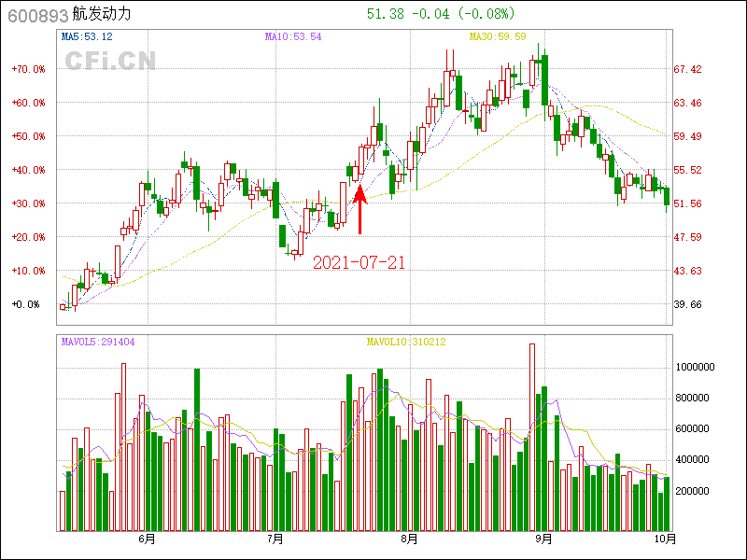
Task: Select the 2021-07-21 date annotation
Action: pos(359,263)
